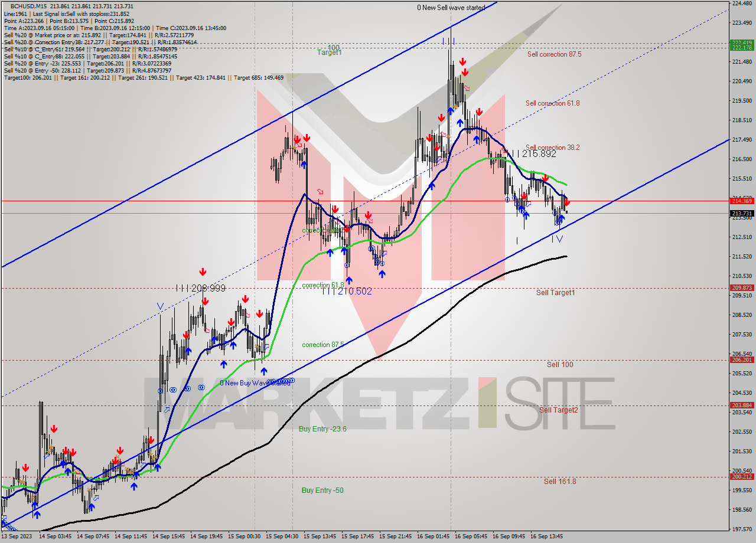Click the '14 Sep 15:45' time label
The image size is (756, 543).
coord(169,537)
